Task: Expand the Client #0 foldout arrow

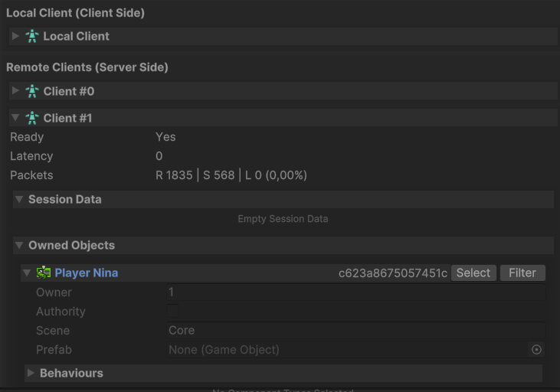Action: click(15, 90)
